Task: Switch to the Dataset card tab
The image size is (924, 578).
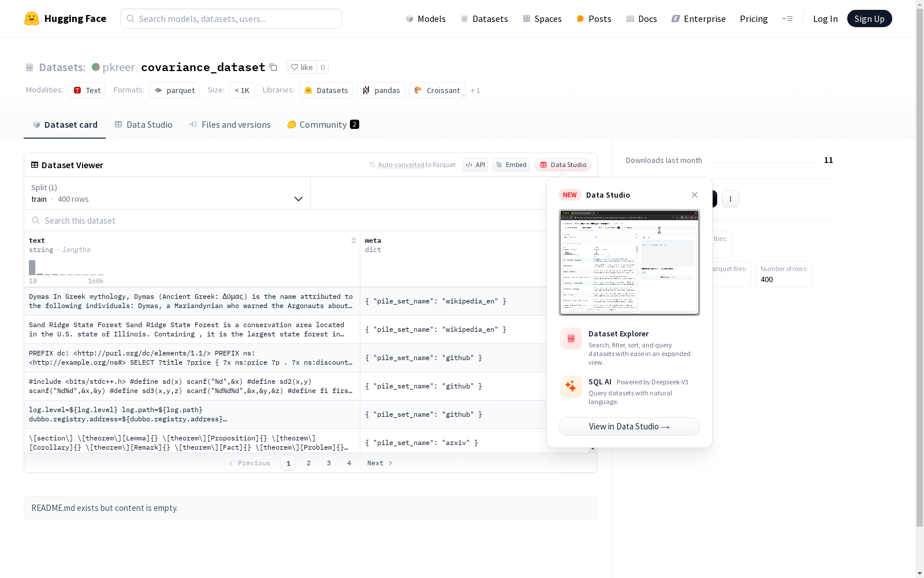Action: [65, 124]
